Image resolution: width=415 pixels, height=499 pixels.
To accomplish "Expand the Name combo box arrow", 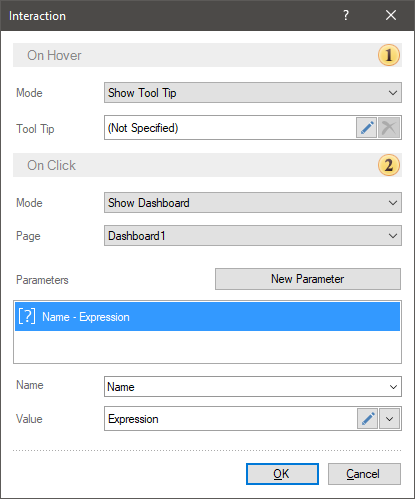I will 393,387.
